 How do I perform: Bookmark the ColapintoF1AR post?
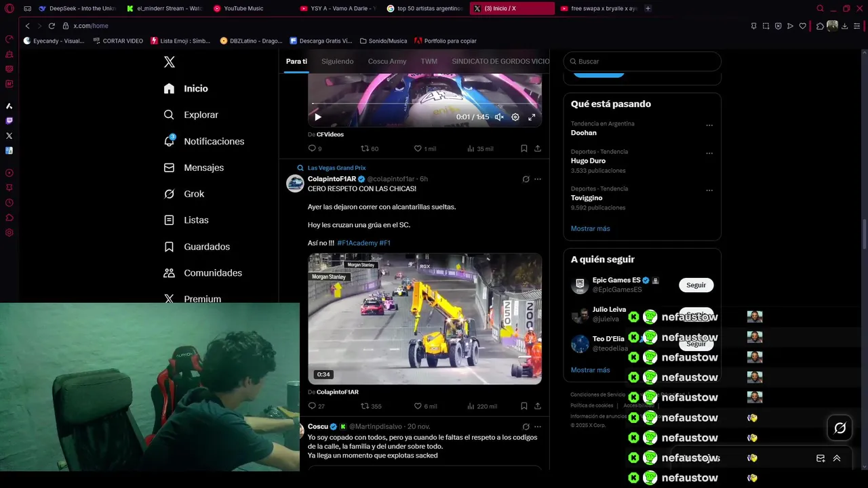pyautogui.click(x=524, y=406)
